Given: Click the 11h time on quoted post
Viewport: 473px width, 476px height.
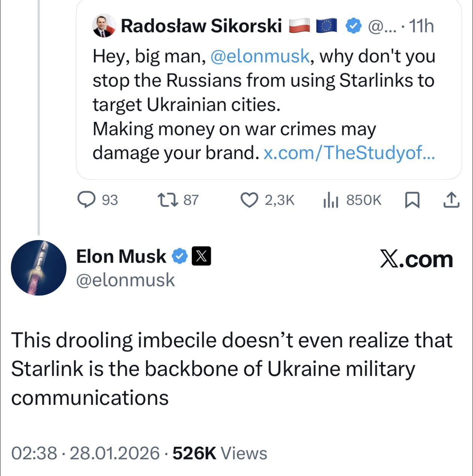Looking at the screenshot, I should 421,26.
